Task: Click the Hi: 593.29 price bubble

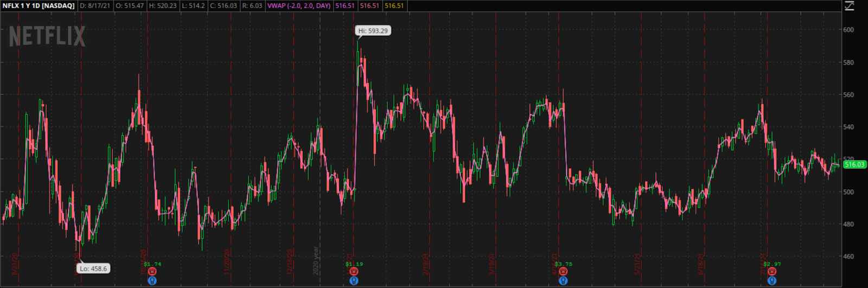Action: coord(373,31)
